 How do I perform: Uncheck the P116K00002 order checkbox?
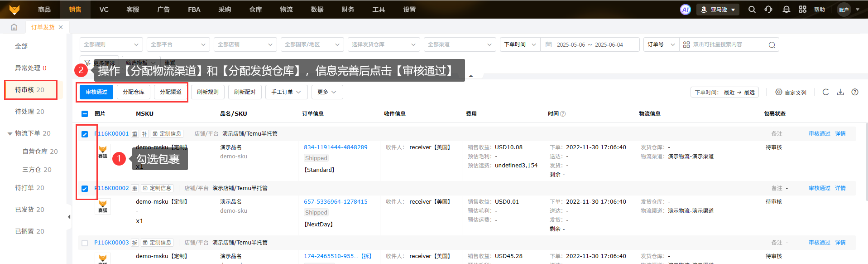coord(85,189)
